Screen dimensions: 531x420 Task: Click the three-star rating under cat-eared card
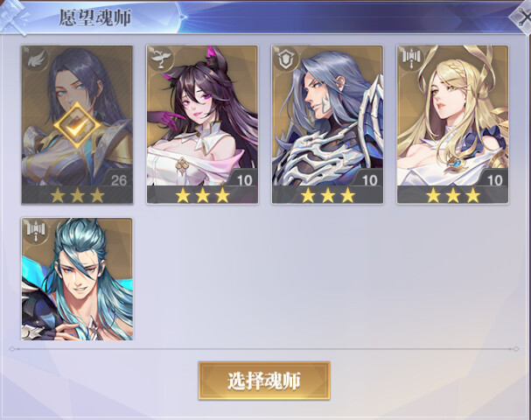pos(202,195)
